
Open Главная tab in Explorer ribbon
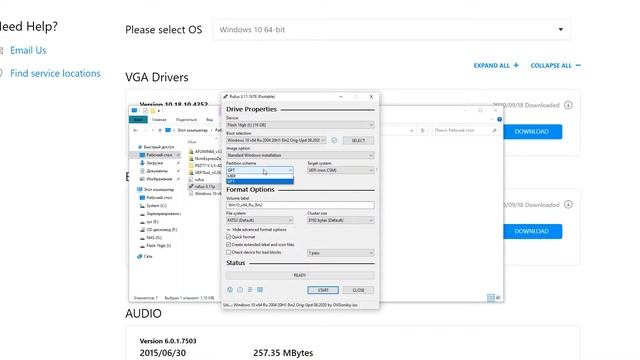(159, 120)
